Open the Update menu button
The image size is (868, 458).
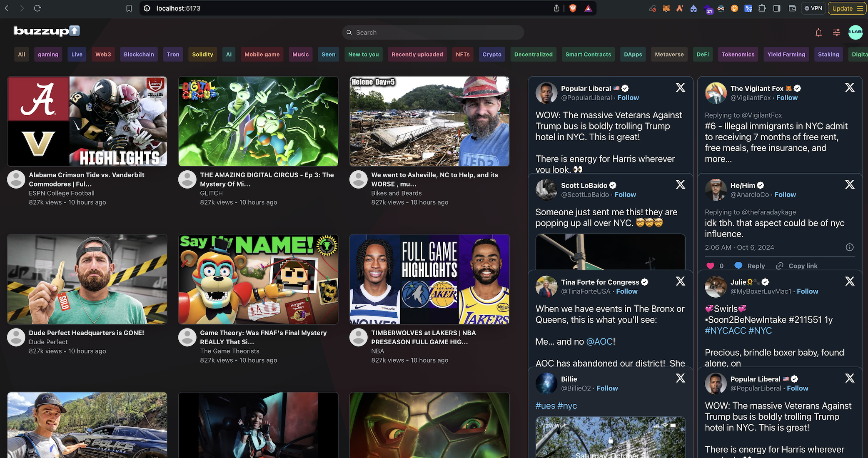point(847,8)
